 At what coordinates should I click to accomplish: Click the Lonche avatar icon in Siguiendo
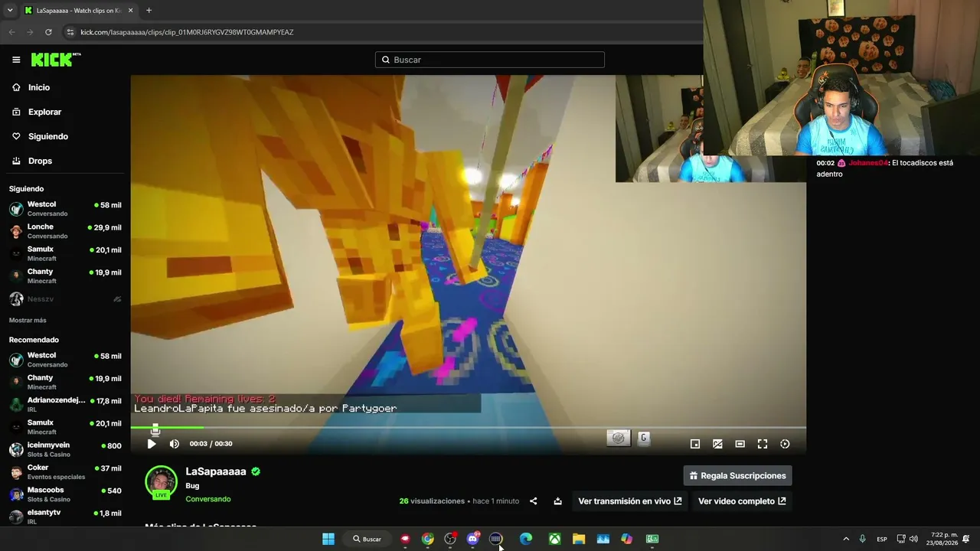[16, 231]
